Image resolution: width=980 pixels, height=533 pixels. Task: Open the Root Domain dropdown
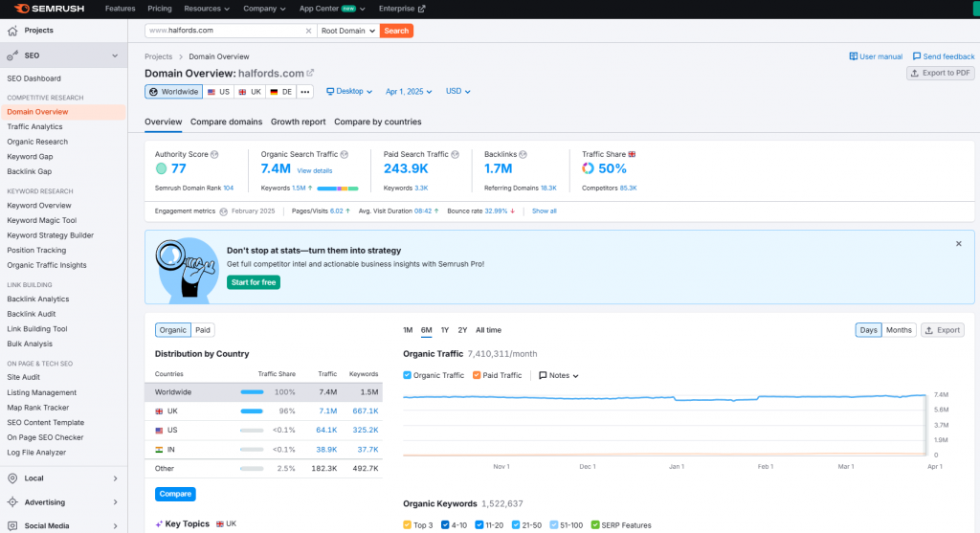347,31
